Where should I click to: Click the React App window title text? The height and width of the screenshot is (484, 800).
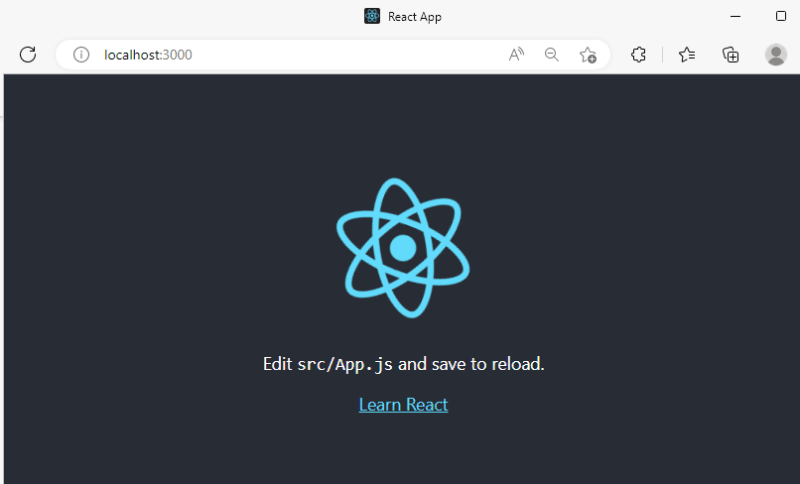click(x=415, y=17)
